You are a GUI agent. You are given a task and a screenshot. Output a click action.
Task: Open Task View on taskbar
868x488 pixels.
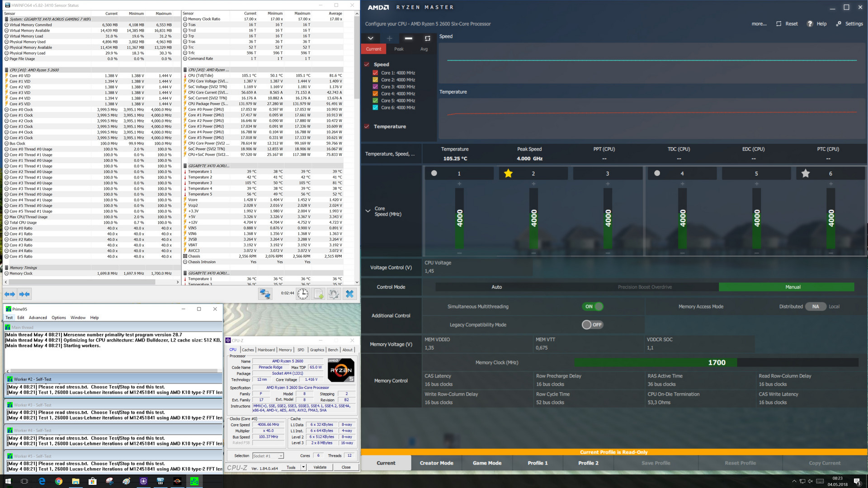click(24, 481)
